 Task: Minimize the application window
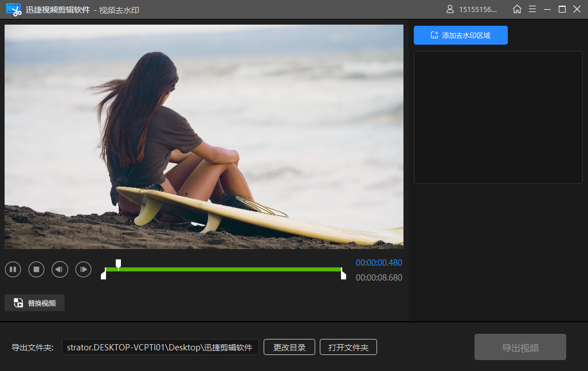547,9
